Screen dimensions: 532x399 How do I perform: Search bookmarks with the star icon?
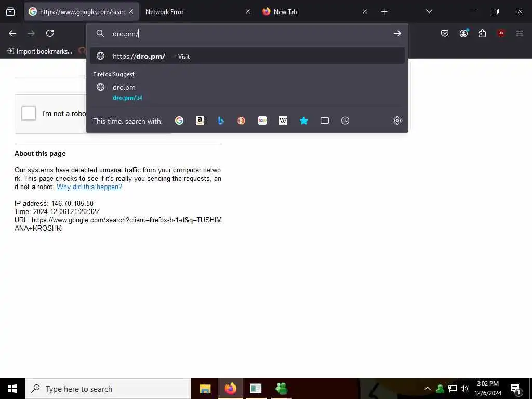tap(303, 121)
